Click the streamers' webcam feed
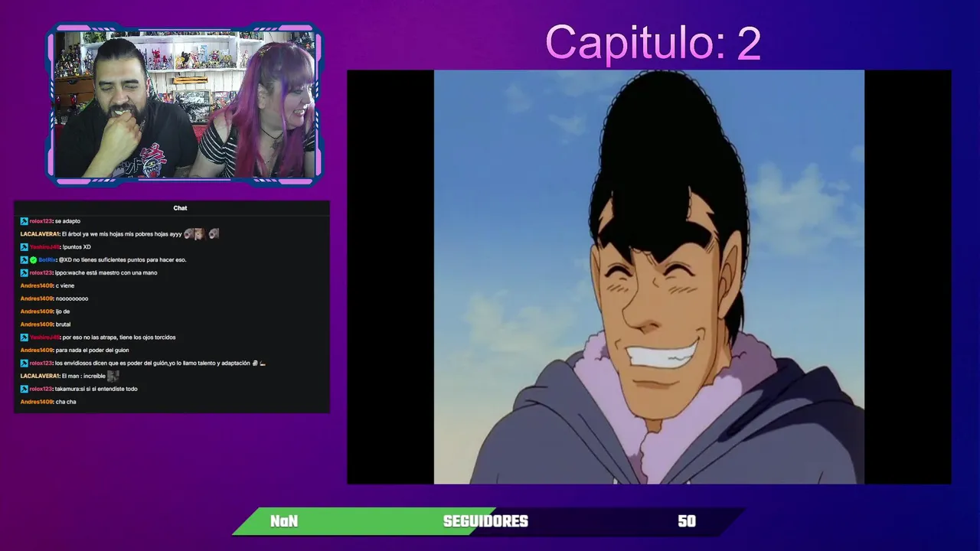Viewport: 980px width, 551px height. click(184, 105)
